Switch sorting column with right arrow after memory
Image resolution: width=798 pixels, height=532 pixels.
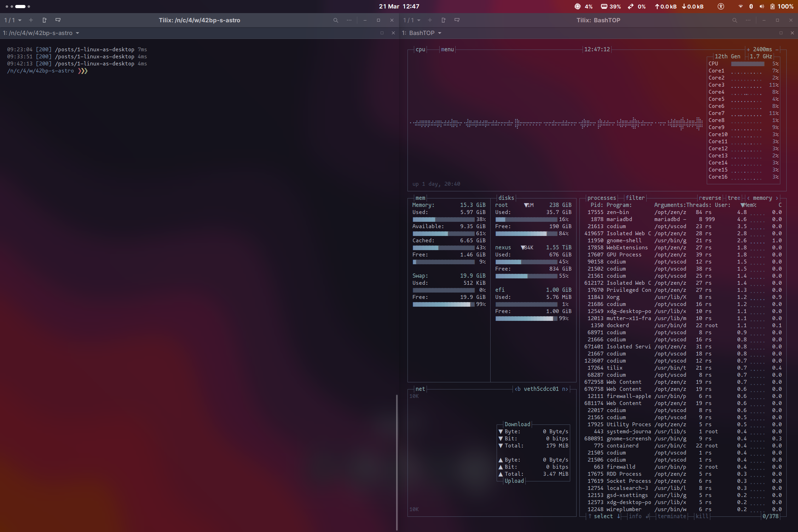(x=777, y=198)
